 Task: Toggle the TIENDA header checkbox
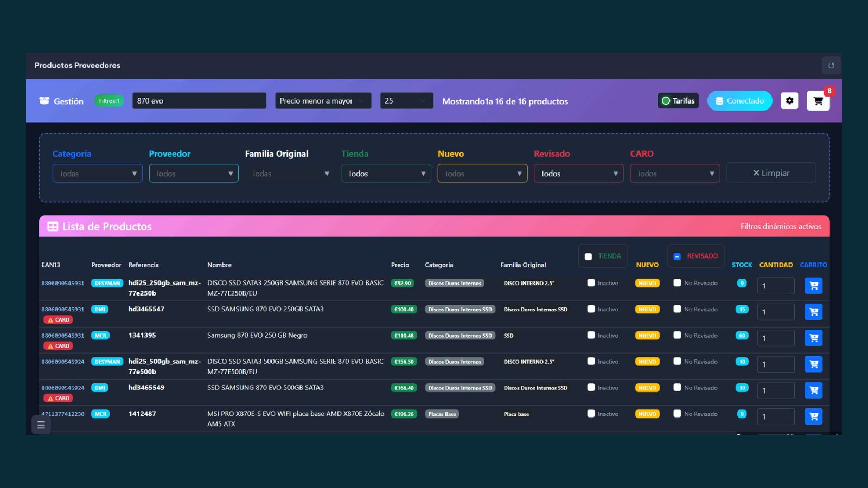click(588, 256)
